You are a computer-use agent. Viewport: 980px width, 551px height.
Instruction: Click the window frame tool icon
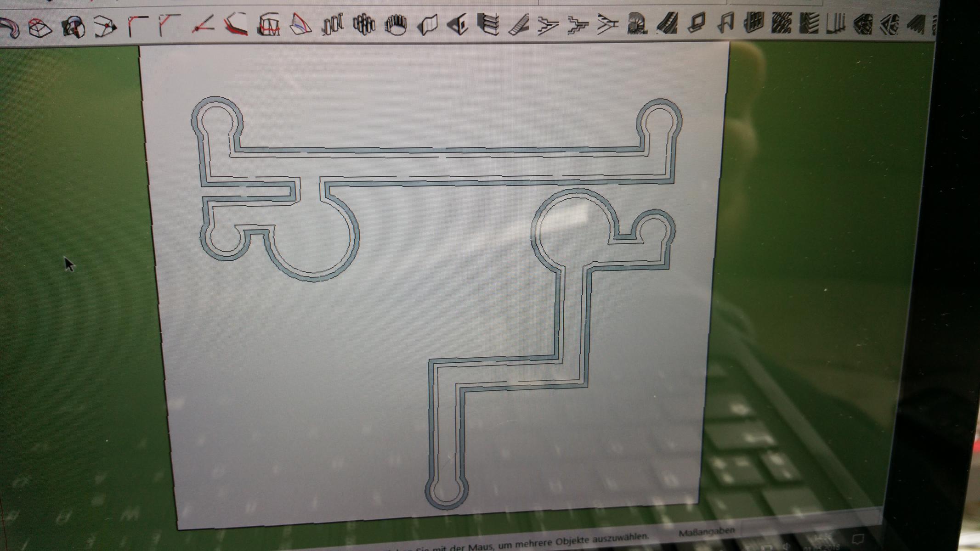pos(697,22)
